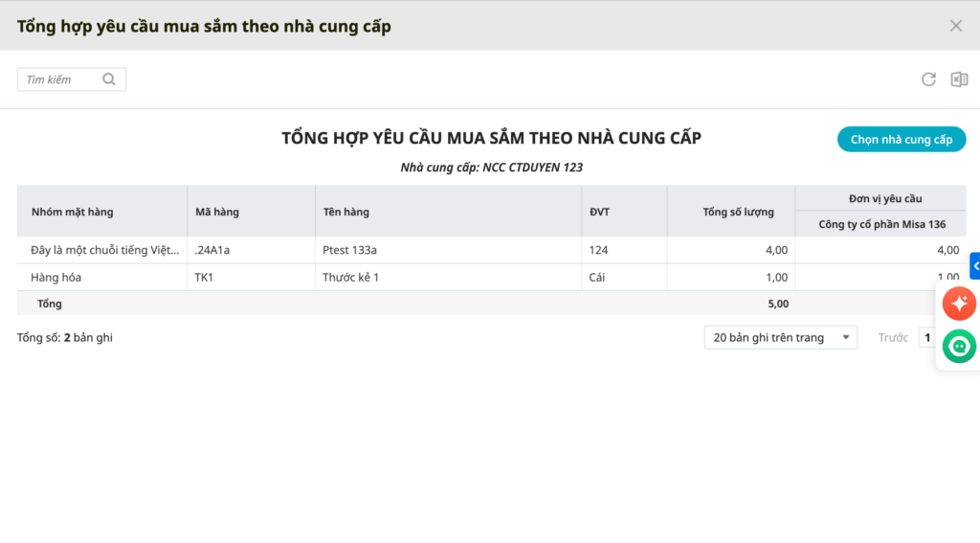
Task: Click the 'Nhóm mặt hàng' column header
Action: tap(73, 212)
